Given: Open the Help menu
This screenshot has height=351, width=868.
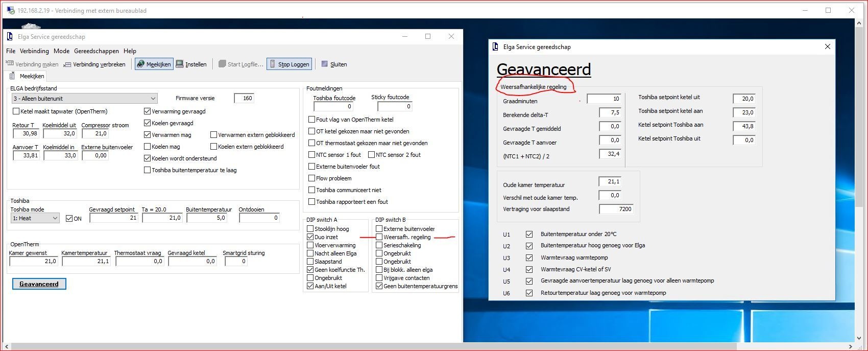Looking at the screenshot, I should (x=130, y=51).
